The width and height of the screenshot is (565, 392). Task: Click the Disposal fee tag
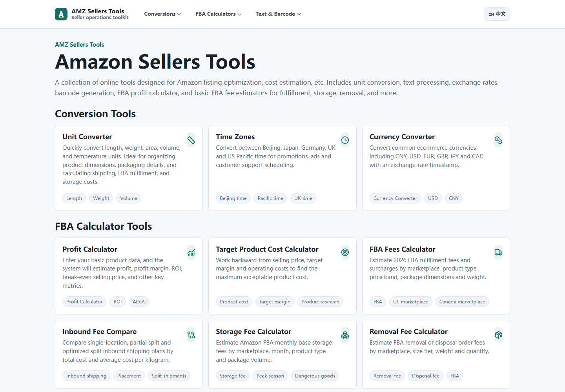pos(426,376)
